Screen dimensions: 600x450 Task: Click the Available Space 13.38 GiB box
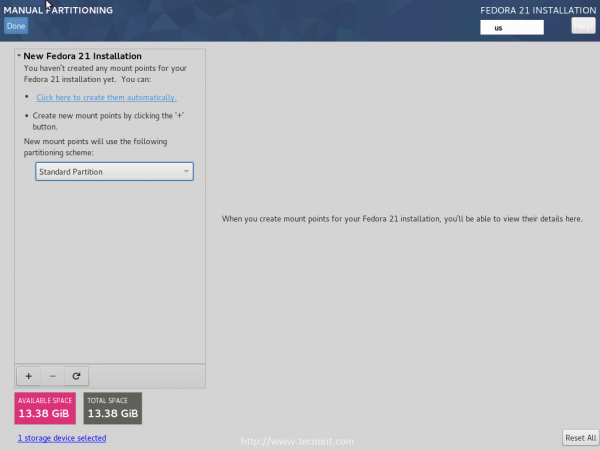(x=45, y=408)
